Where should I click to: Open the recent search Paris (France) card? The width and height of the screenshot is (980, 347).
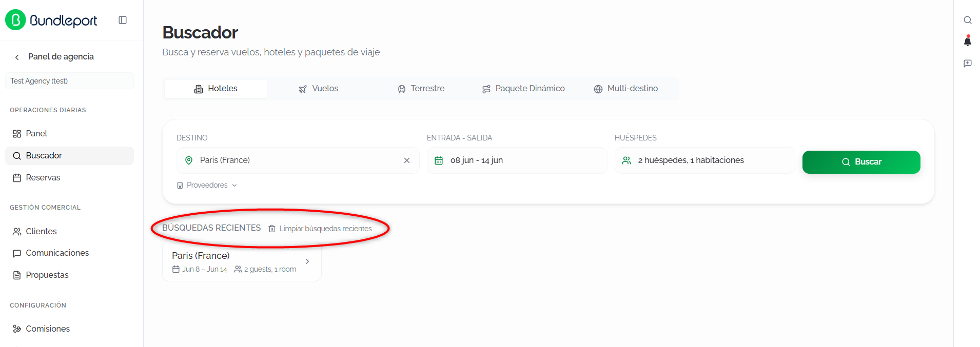click(x=242, y=261)
